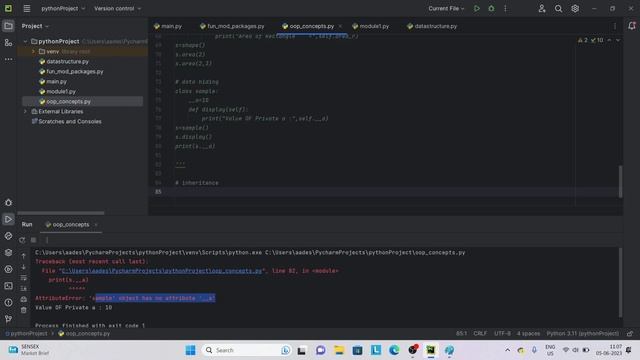Screen dimensions: 640x360
Task: Open the 4 spaces indent settings
Action: pos(528,333)
